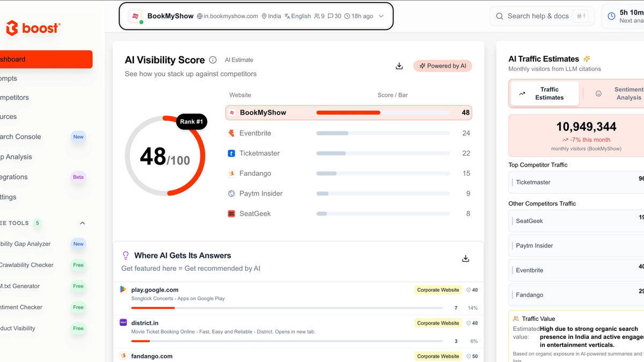Viewport: 644px width, 362px height.
Task: Click the Fandango logo icon in table
Action: tap(231, 173)
